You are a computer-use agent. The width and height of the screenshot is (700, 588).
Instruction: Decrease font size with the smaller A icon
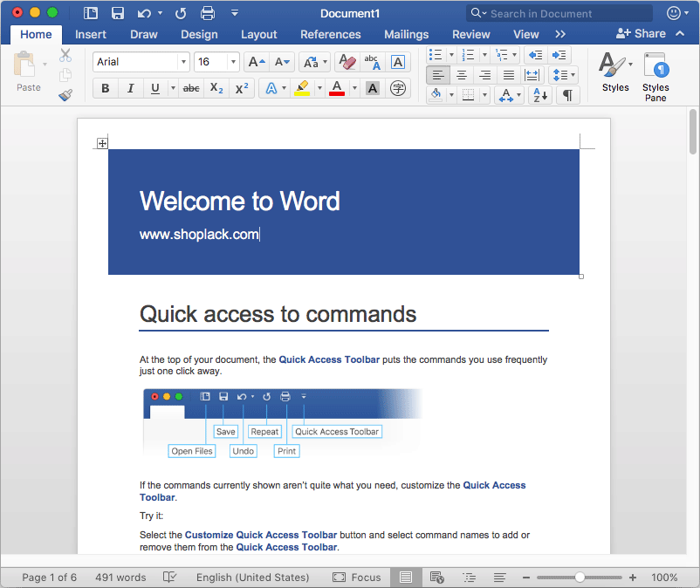point(282,62)
